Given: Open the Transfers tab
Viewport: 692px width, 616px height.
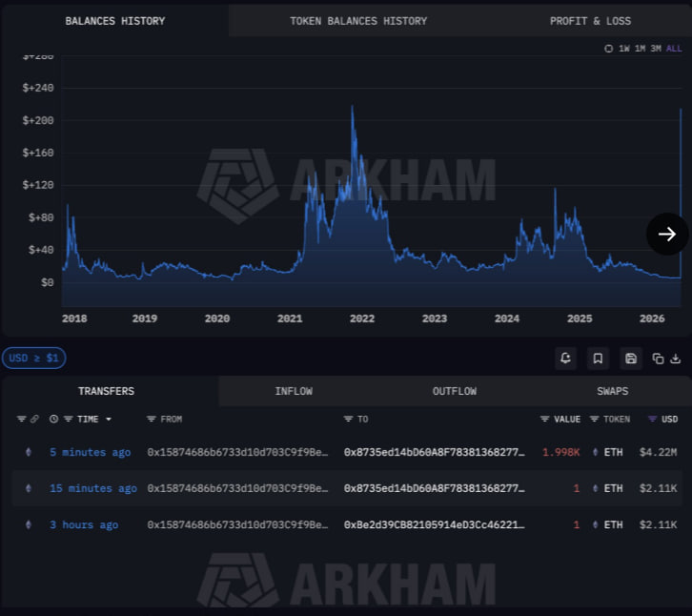Looking at the screenshot, I should [107, 391].
